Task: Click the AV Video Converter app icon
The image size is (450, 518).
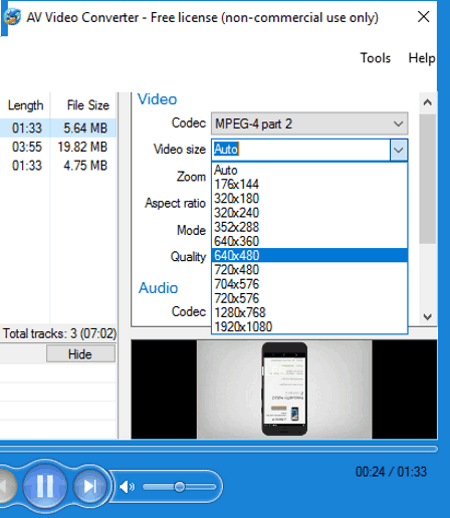Action: (x=12, y=17)
